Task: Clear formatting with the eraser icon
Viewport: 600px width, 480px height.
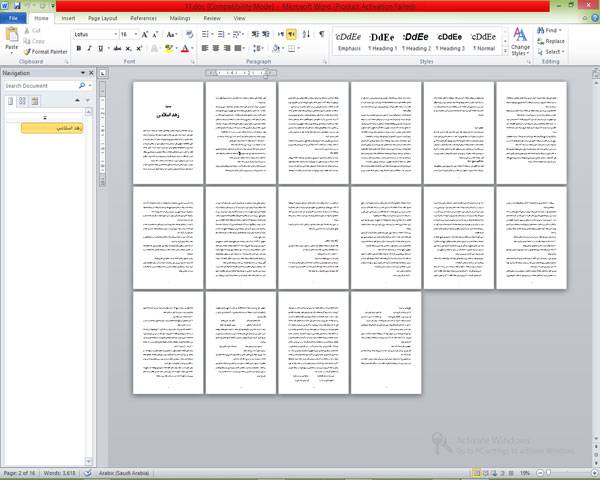Action: [x=189, y=34]
